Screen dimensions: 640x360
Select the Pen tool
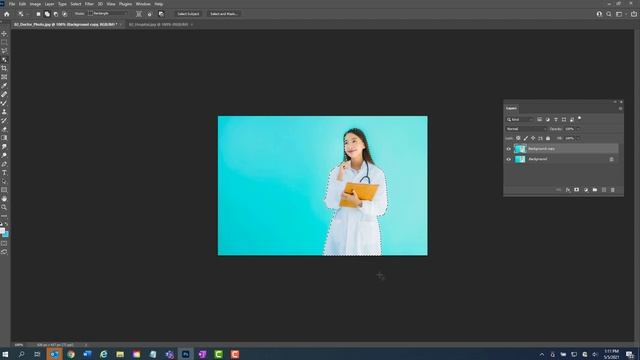pyautogui.click(x=4, y=164)
